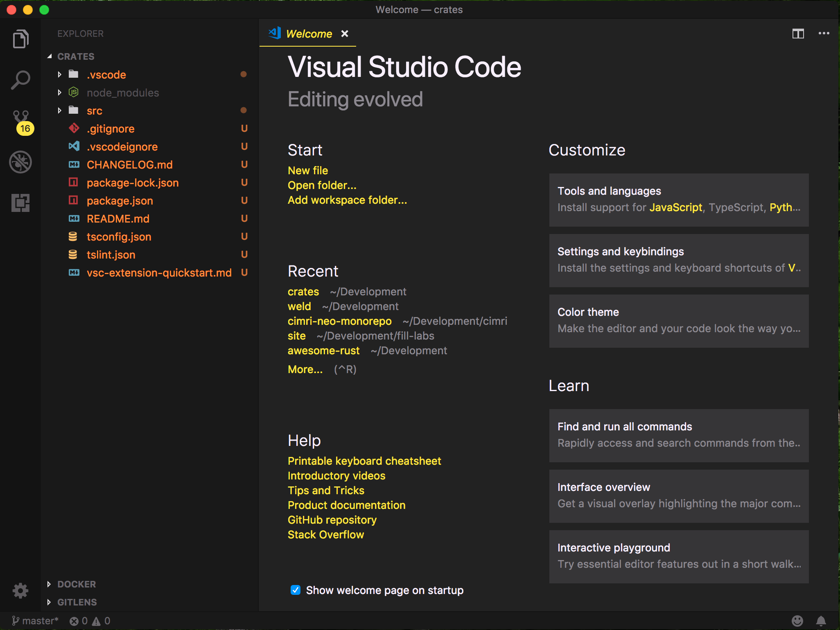The width and height of the screenshot is (840, 630).
Task: Click the Interactive playground card
Action: (x=679, y=556)
